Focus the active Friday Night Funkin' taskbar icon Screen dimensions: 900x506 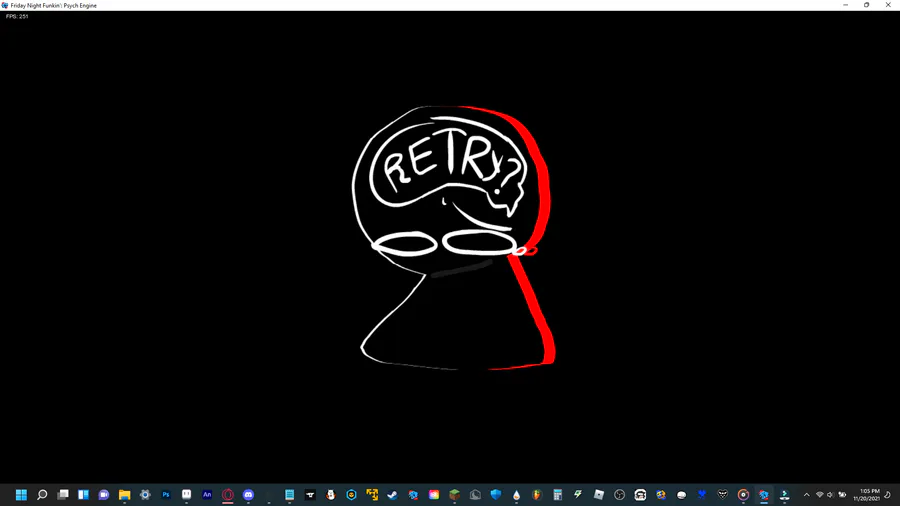click(x=764, y=495)
